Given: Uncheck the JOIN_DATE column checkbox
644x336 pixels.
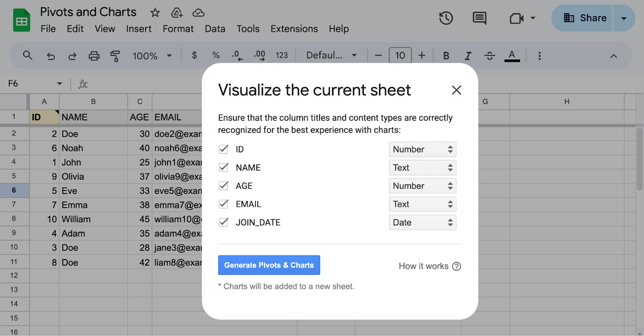Looking at the screenshot, I should [223, 222].
